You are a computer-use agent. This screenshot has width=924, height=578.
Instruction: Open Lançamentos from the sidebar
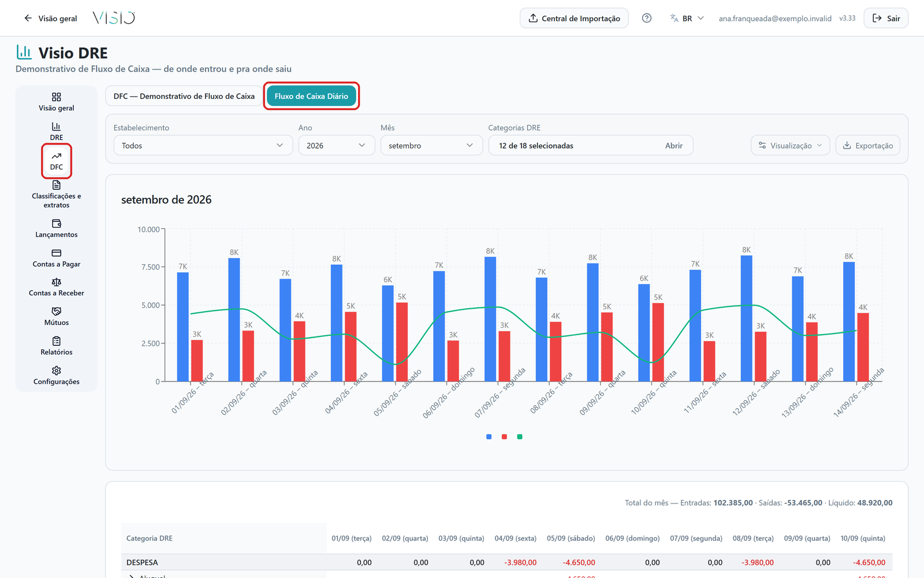click(57, 228)
